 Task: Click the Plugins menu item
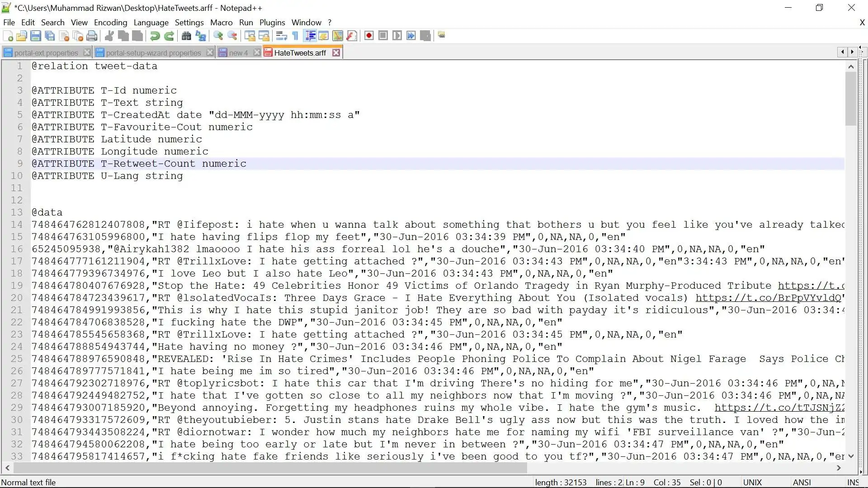(272, 22)
